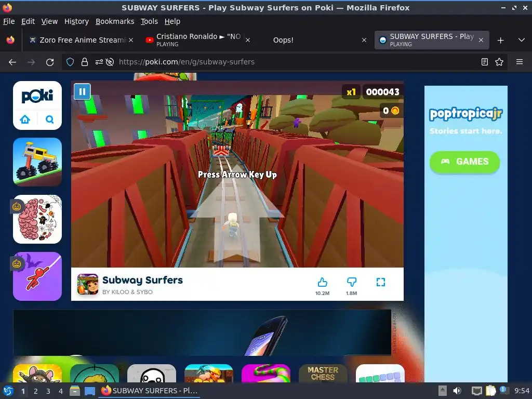
Task: Switch to workspace 3 in taskbar
Action: tap(48, 391)
